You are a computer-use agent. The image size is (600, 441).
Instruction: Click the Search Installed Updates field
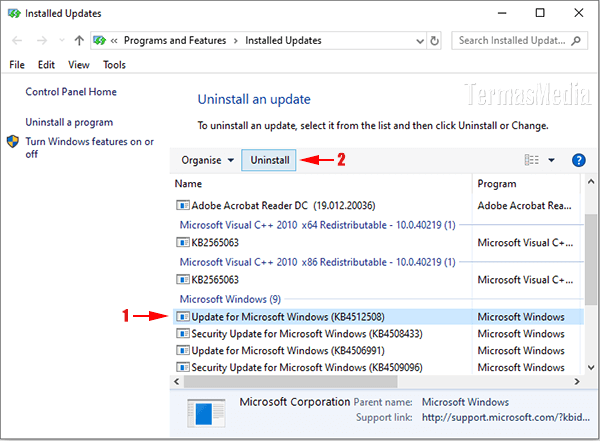(519, 41)
